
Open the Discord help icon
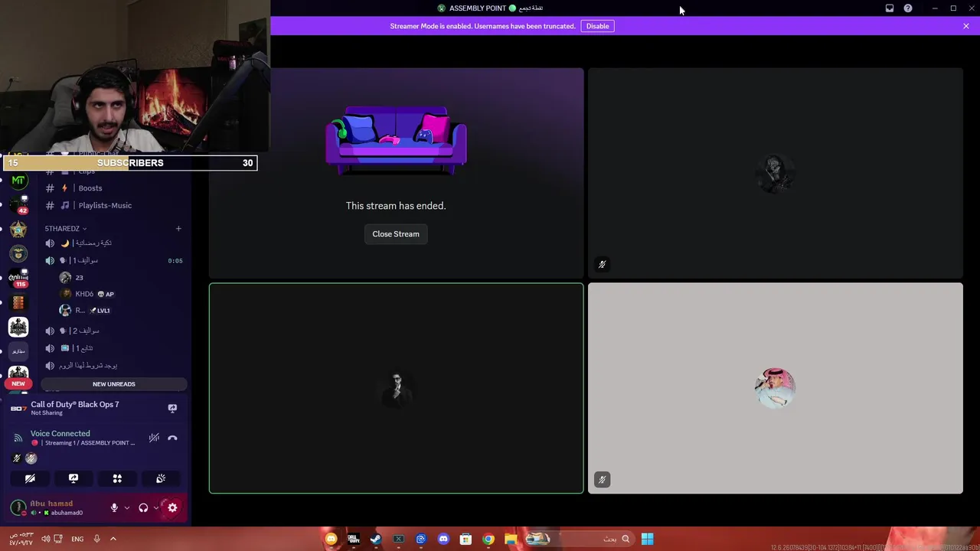point(908,8)
